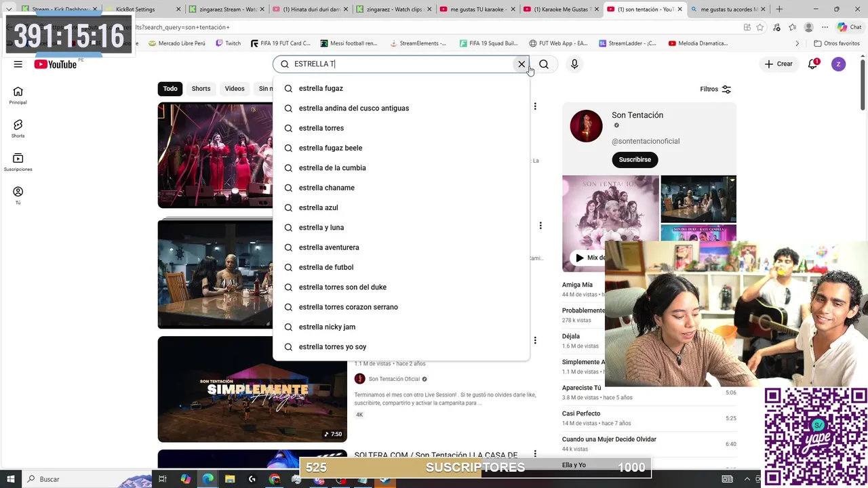Image resolution: width=868 pixels, height=488 pixels.
Task: Open second video thumbnail with table scene
Action: coord(215,274)
